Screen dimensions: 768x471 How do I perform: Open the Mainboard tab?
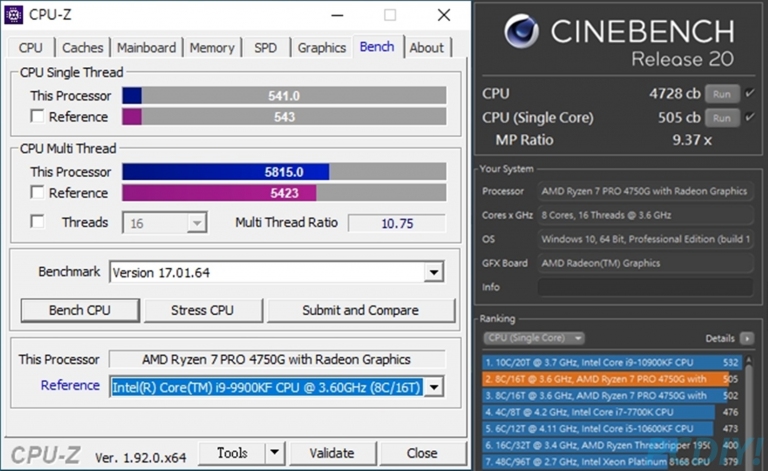pos(146,48)
